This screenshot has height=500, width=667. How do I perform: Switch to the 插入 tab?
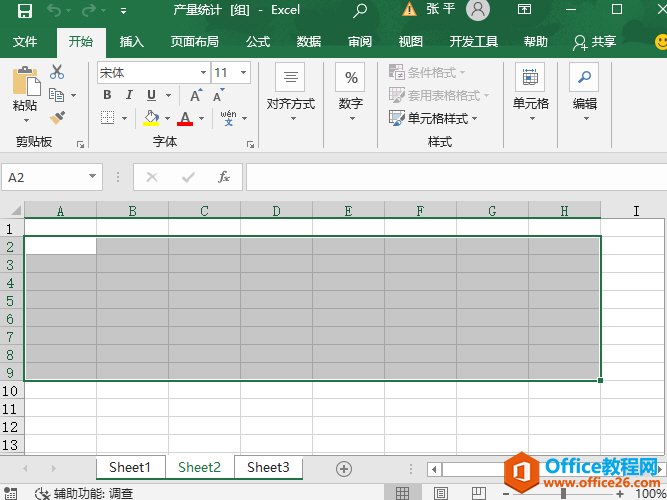pos(131,42)
